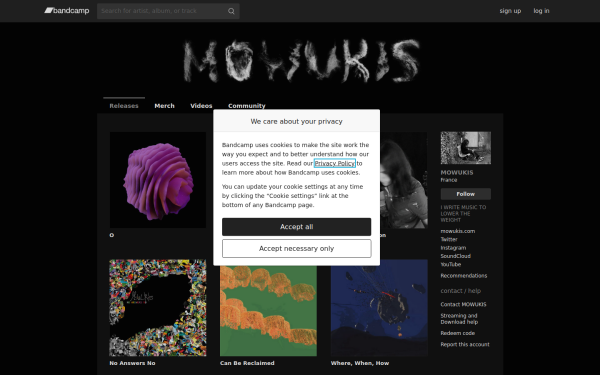Click the Contact MOWUKIS link
600x375 pixels.
463,305
